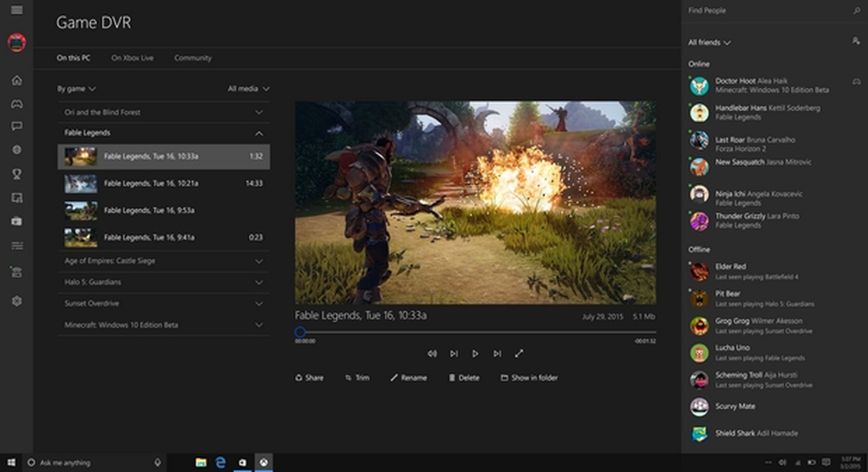Open Microsoft Edge from the taskbar
This screenshot has width=868, height=472.
click(221, 462)
